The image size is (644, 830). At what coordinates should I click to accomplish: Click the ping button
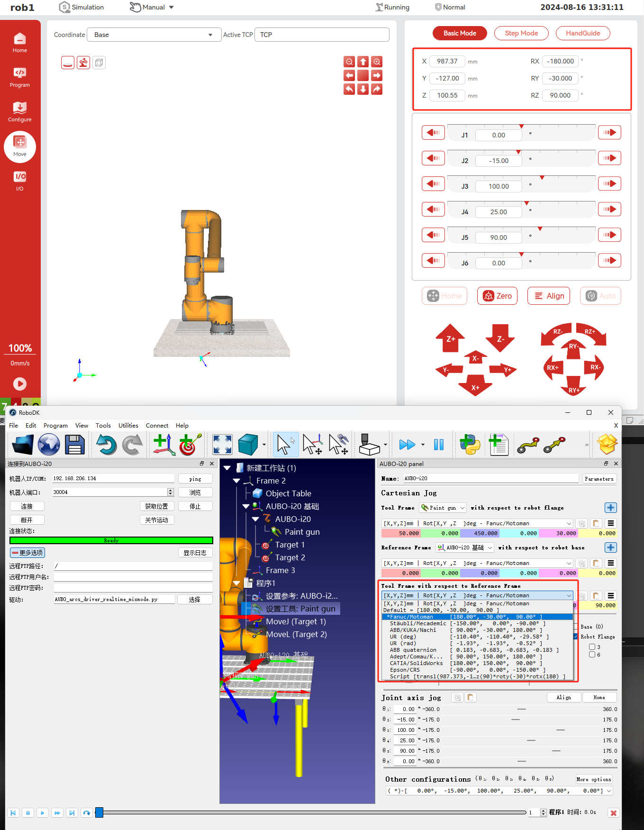point(195,479)
